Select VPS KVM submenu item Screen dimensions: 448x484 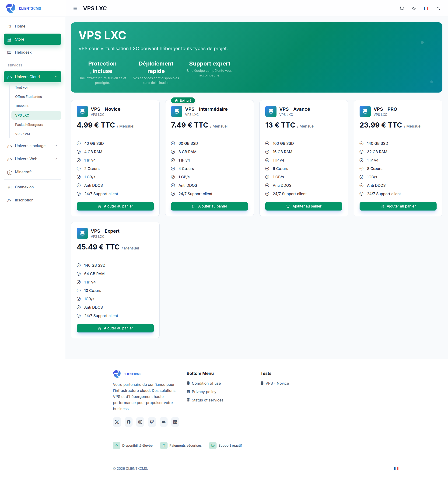click(x=36, y=134)
